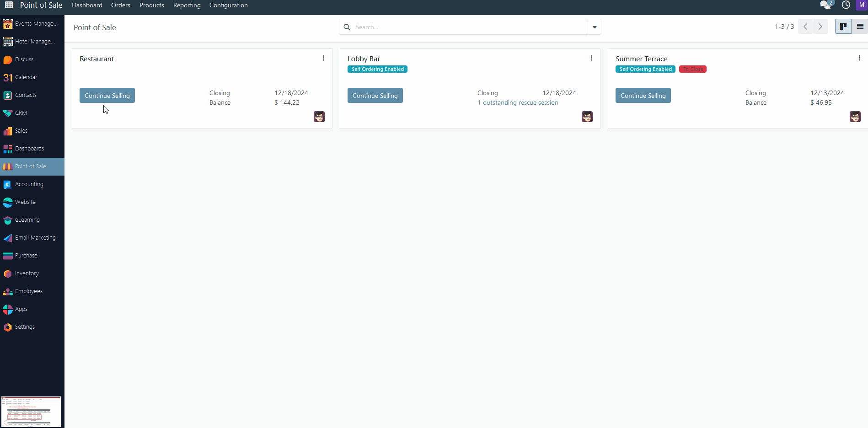Screen dimensions: 868x428
Task: Open the Accounting app
Action: (x=32, y=184)
